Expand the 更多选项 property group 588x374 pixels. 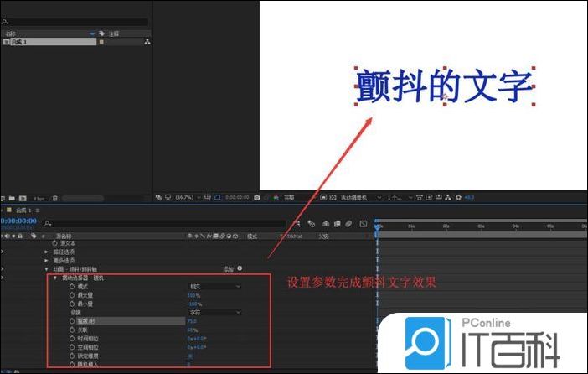coord(47,260)
